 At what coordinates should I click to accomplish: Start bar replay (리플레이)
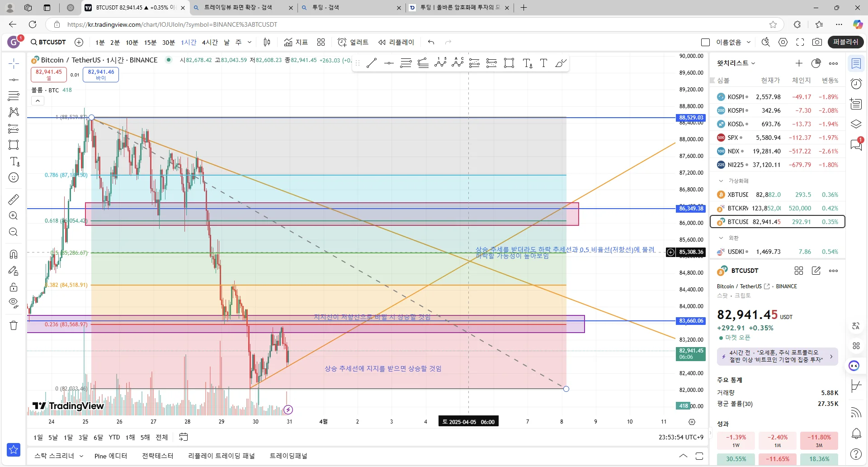coord(396,42)
